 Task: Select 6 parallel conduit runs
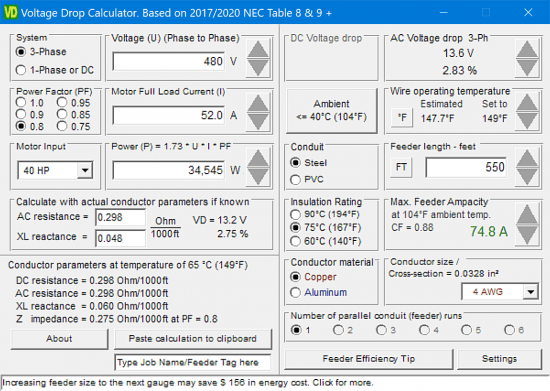pyautogui.click(x=514, y=330)
